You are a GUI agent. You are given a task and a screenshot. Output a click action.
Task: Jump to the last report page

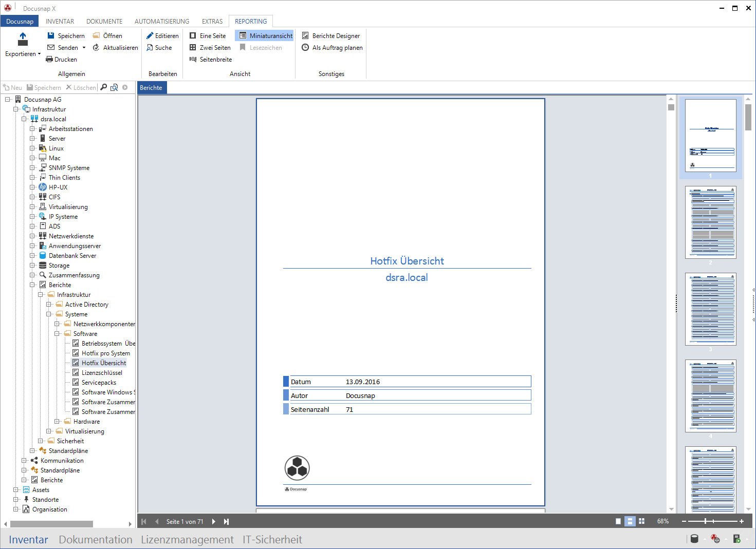[226, 521]
